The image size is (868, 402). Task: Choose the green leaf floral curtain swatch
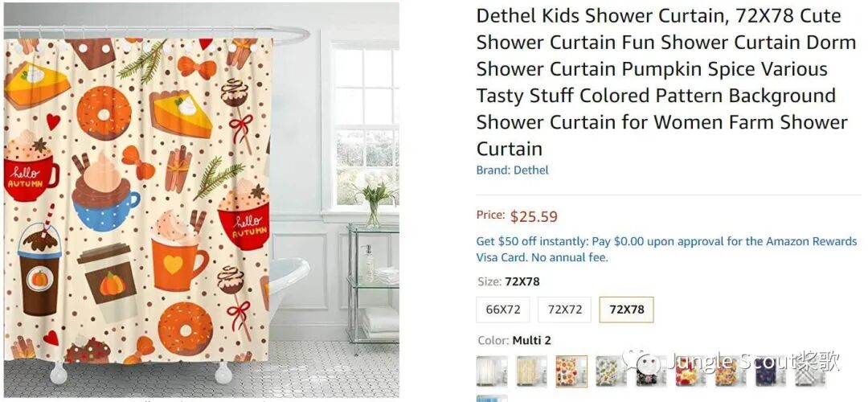pos(611,371)
